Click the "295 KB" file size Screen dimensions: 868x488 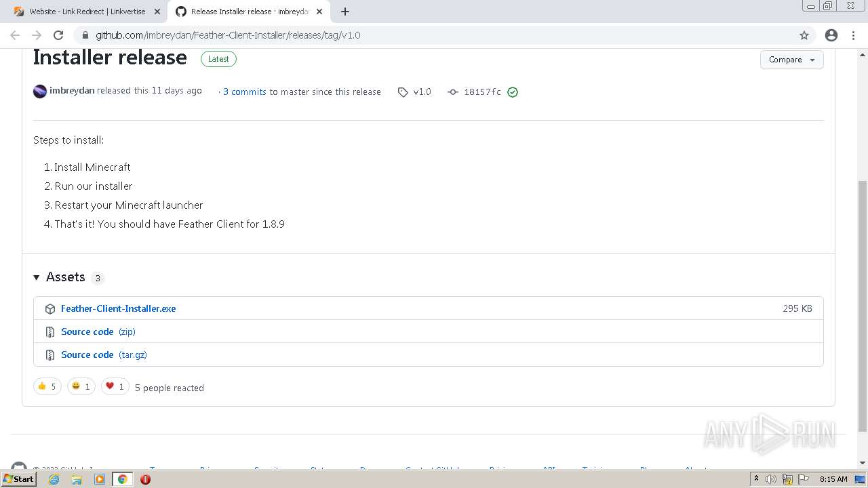[x=797, y=308]
